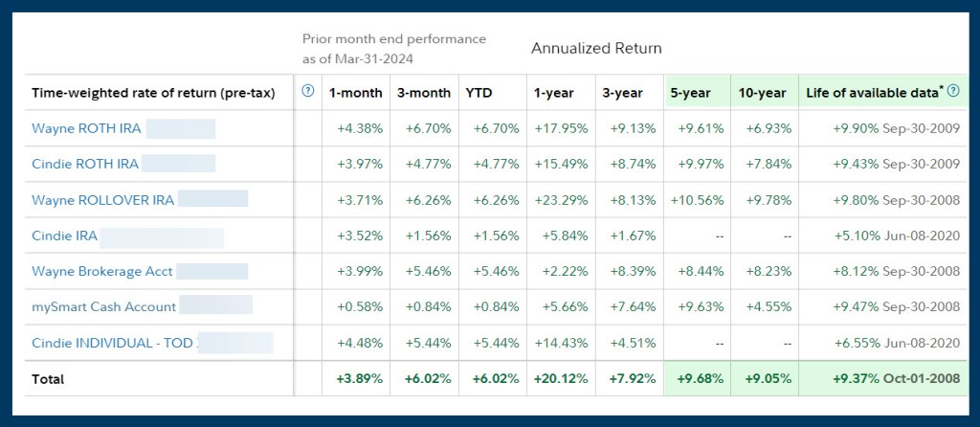Click the 1-month column header
The height and width of the screenshot is (427, 980).
[x=356, y=93]
